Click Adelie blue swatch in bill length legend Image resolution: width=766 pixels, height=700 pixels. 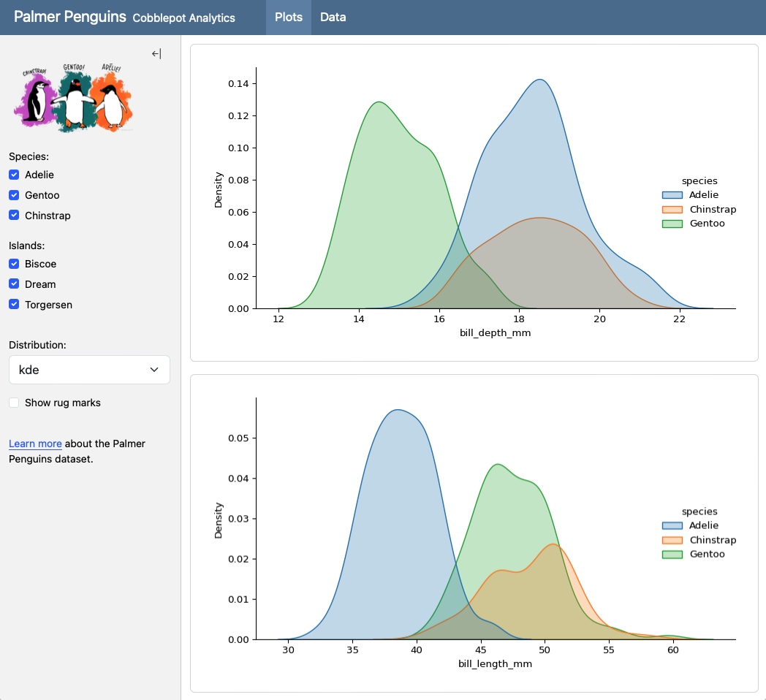(672, 525)
